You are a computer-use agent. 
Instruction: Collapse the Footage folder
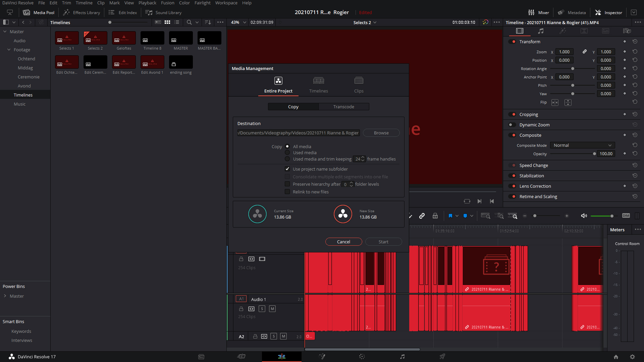(9, 50)
